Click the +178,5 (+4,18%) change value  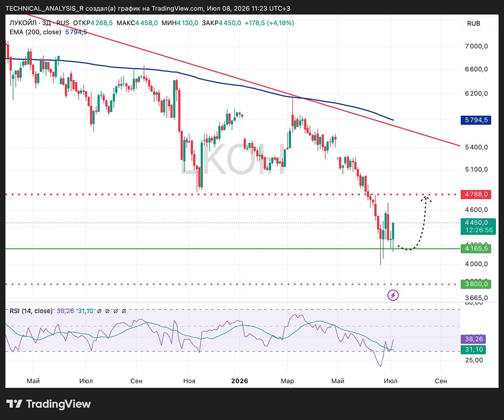[x=269, y=23]
